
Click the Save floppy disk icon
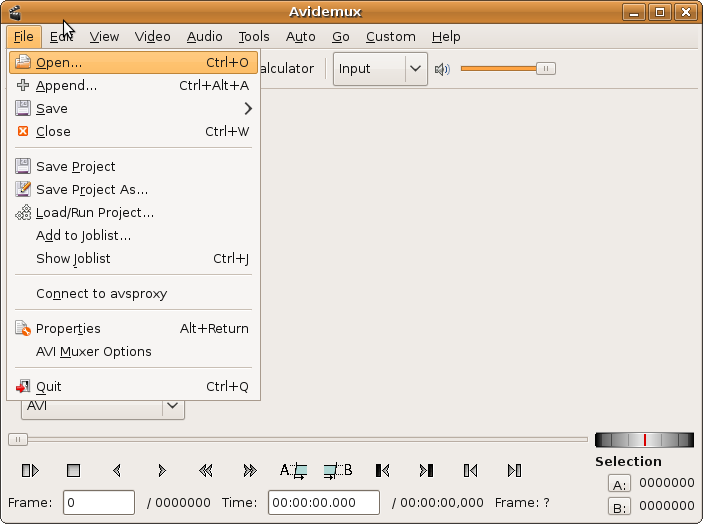point(23,108)
